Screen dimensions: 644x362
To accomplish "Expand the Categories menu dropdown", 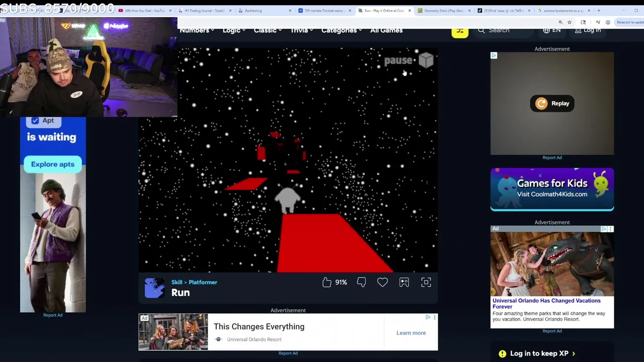I will (x=342, y=30).
